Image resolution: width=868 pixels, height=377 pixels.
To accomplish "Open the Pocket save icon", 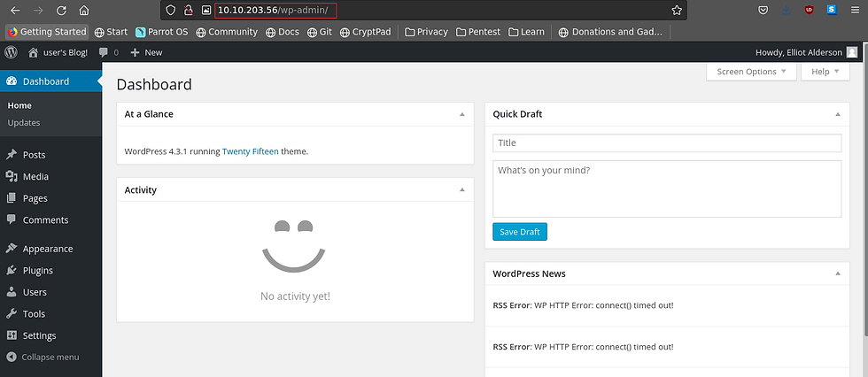I will point(763,10).
